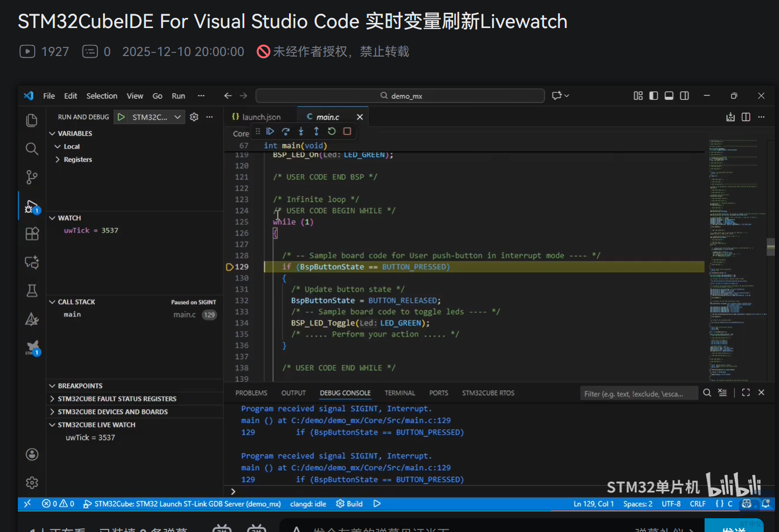The image size is (779, 532).
Task: Go back with the navigation arrow
Action: pyautogui.click(x=228, y=96)
